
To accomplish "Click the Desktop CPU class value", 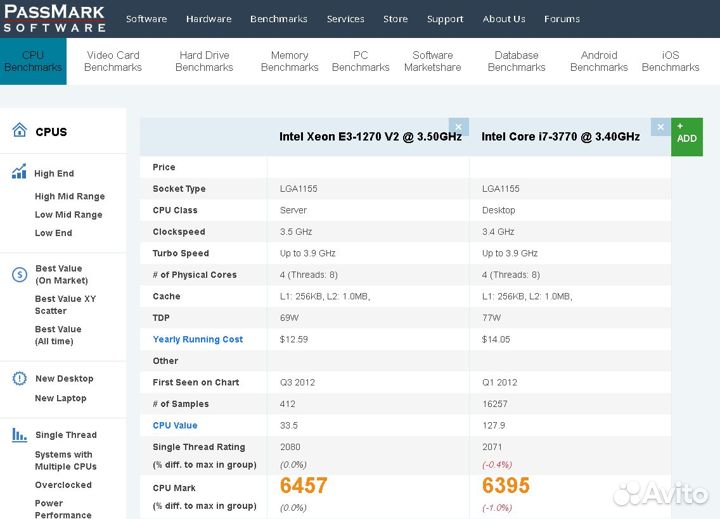I will (498, 210).
